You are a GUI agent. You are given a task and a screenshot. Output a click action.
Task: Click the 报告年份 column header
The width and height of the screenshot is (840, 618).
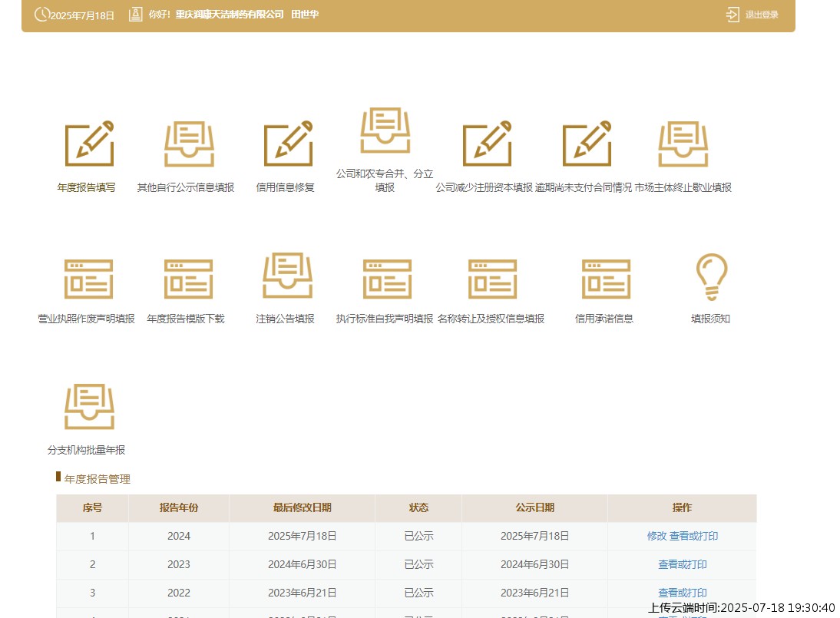[179, 507]
